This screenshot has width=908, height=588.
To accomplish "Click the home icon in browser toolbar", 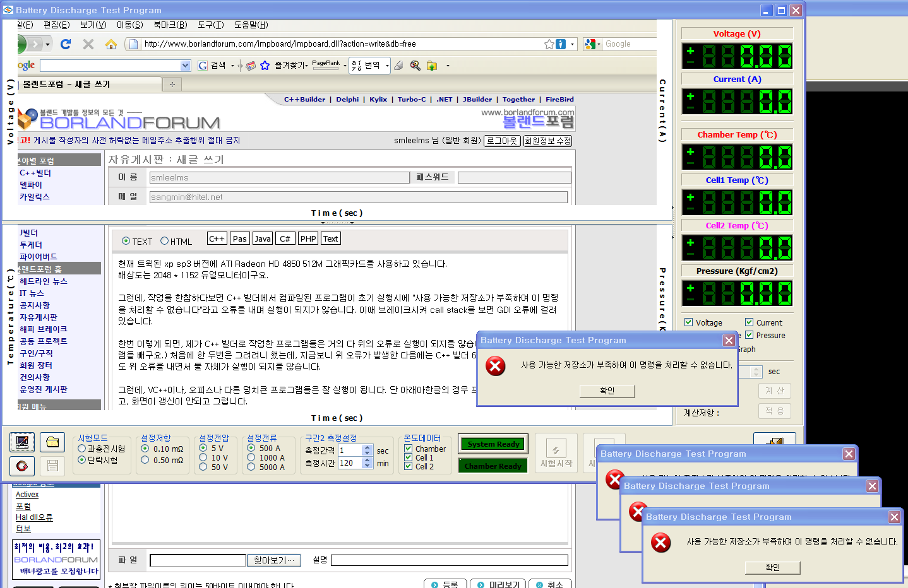I will 111,44.
